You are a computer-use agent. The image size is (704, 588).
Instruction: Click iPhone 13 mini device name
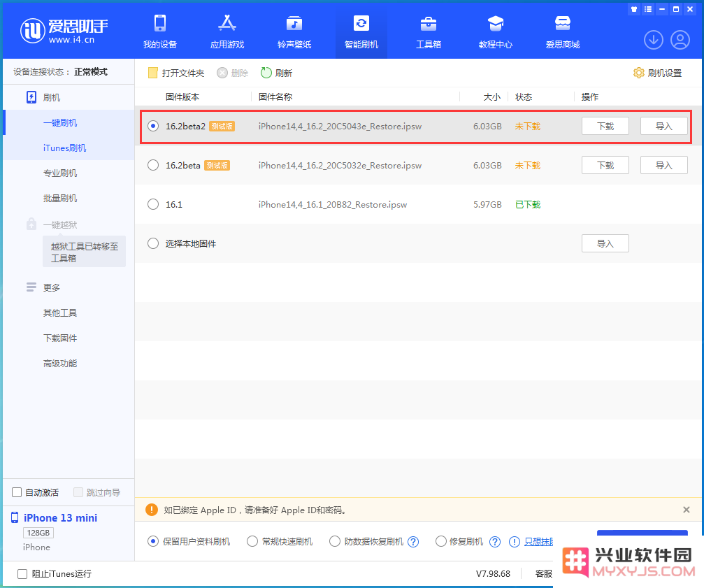tap(61, 518)
